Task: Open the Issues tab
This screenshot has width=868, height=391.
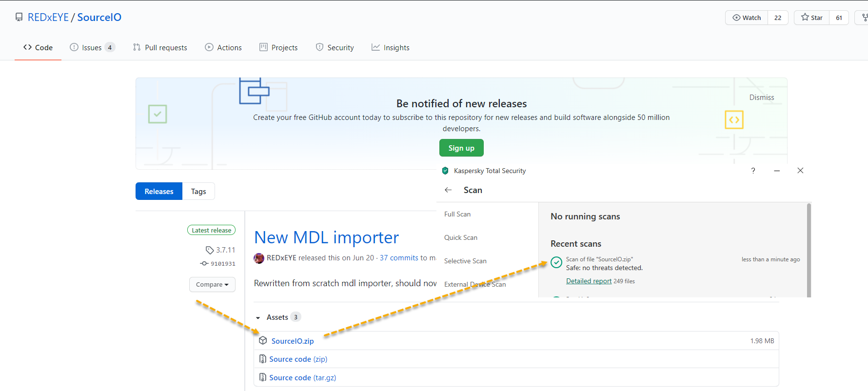Action: [x=92, y=47]
